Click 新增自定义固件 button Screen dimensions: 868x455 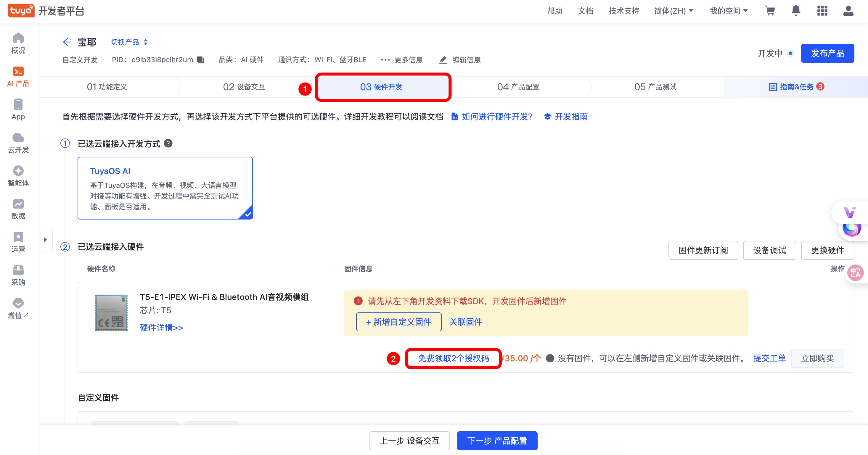pos(398,322)
